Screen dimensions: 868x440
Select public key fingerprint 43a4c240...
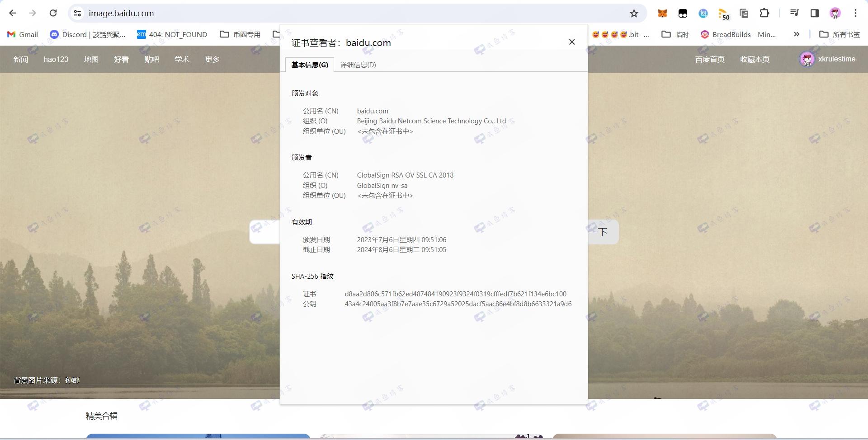[x=458, y=304]
